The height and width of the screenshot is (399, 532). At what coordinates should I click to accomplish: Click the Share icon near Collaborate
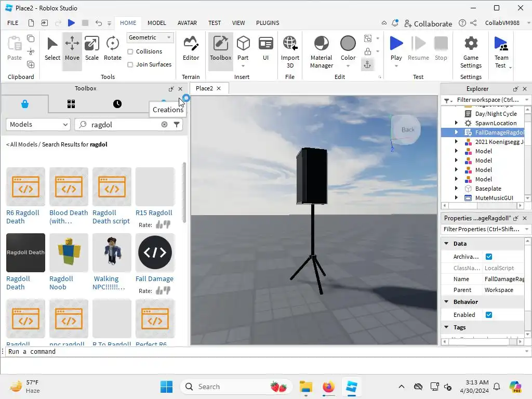pyautogui.click(x=474, y=23)
